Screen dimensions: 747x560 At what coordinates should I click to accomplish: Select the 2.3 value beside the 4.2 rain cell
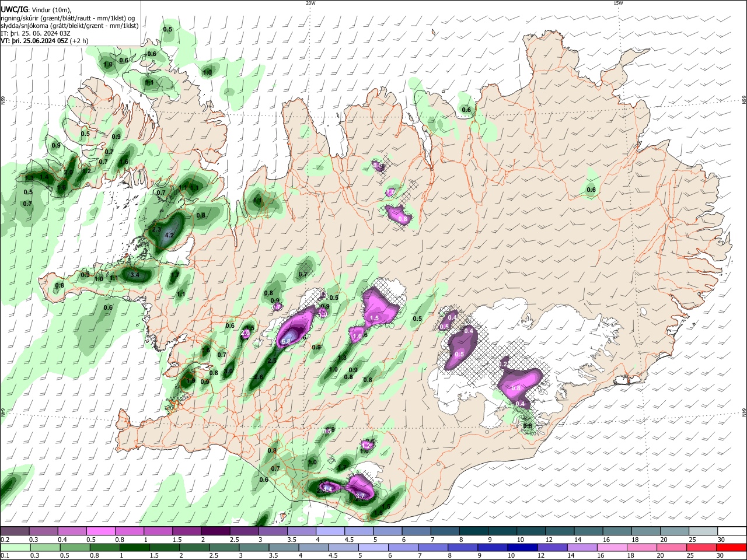[156, 230]
